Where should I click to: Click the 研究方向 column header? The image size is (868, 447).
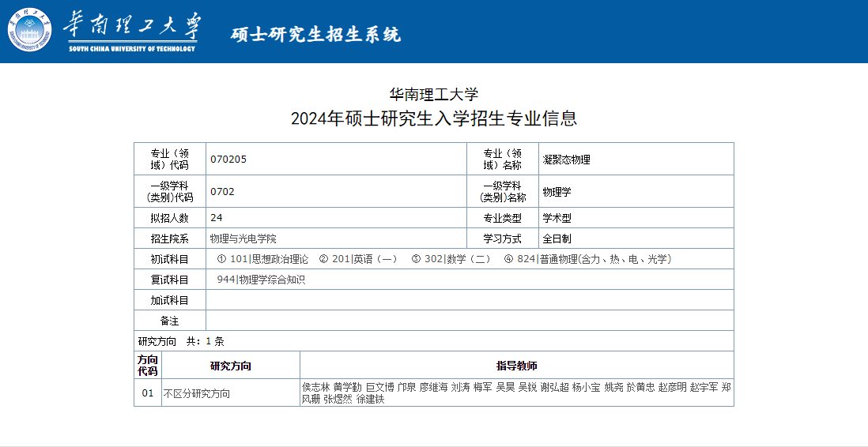click(231, 366)
